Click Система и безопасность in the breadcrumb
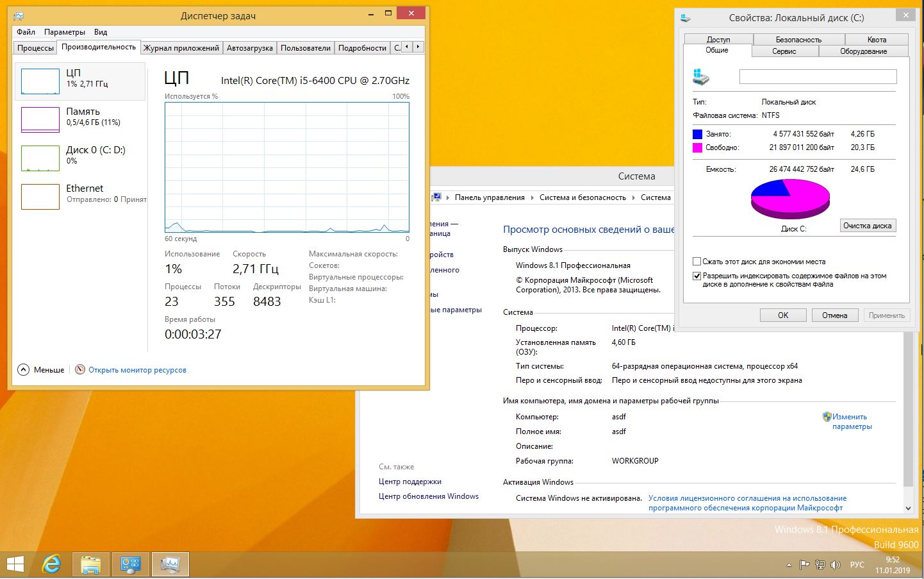This screenshot has width=924, height=579. pos(582,197)
